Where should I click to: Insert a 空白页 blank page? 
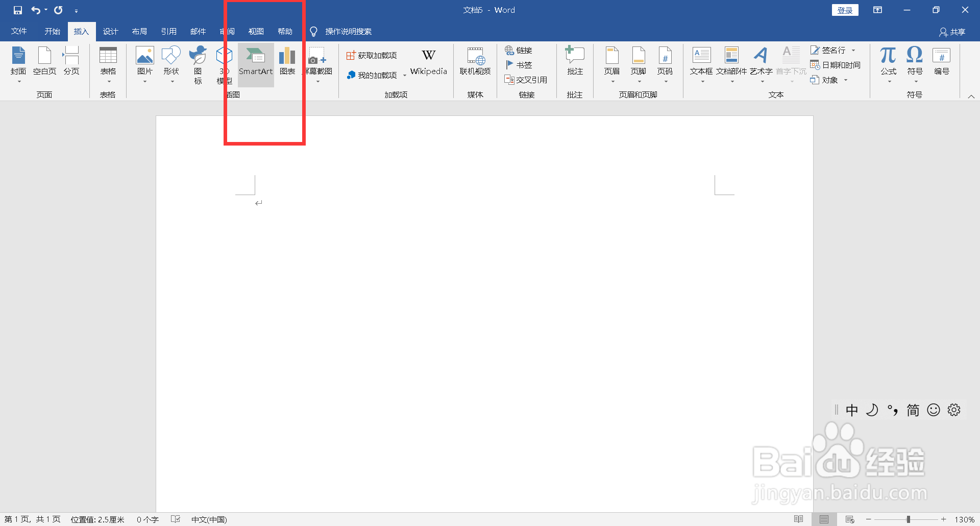tap(45, 61)
